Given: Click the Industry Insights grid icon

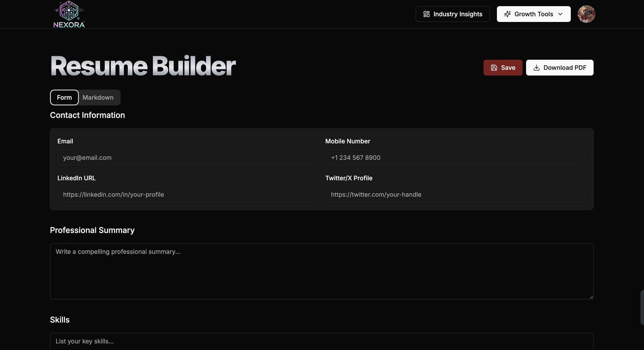Looking at the screenshot, I should click(426, 14).
